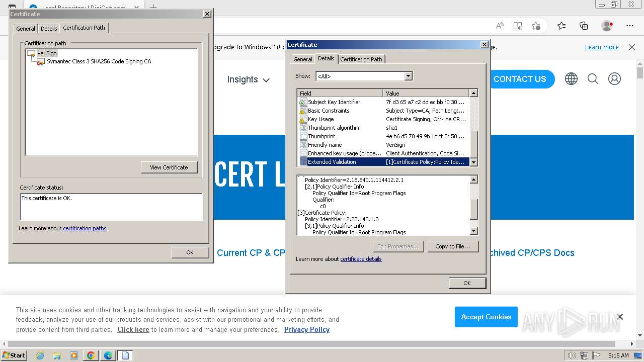This screenshot has width=644, height=362.
Task: Select the Symantec Class 3 certificate icon
Action: 41,62
